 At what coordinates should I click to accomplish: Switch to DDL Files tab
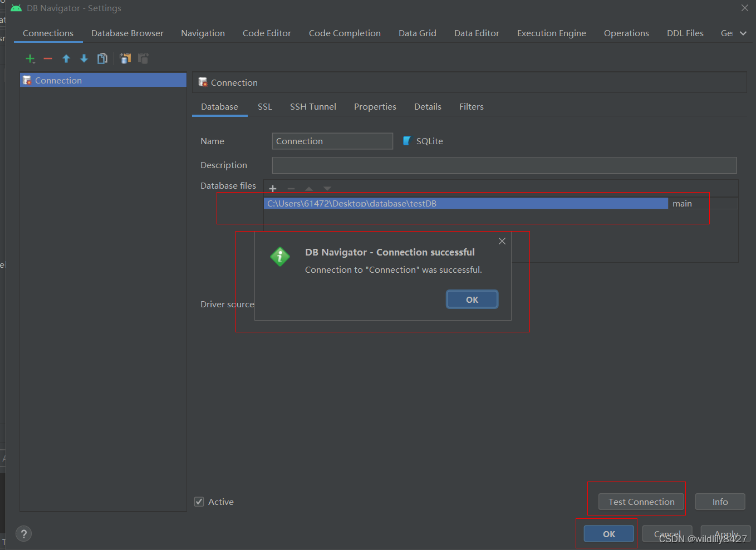pos(685,33)
